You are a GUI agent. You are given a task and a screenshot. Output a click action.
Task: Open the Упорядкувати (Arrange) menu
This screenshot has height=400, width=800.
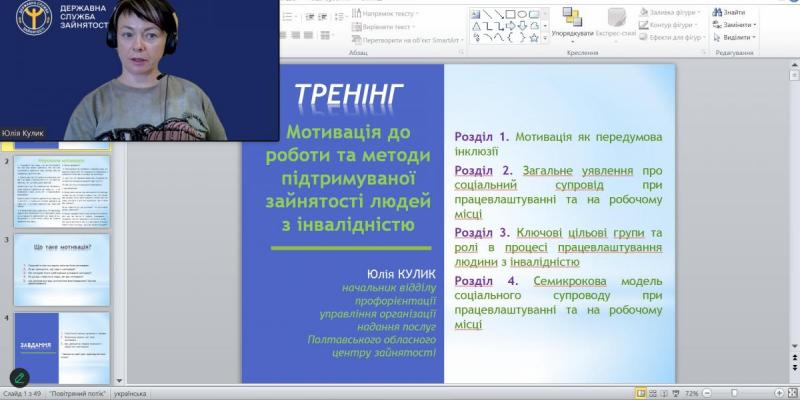pos(572,23)
